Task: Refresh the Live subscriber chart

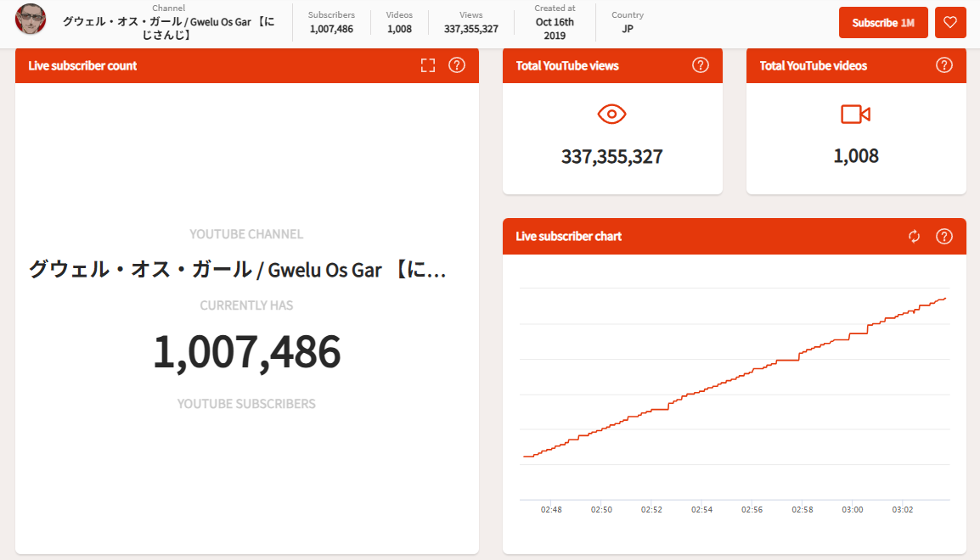Action: [914, 237]
